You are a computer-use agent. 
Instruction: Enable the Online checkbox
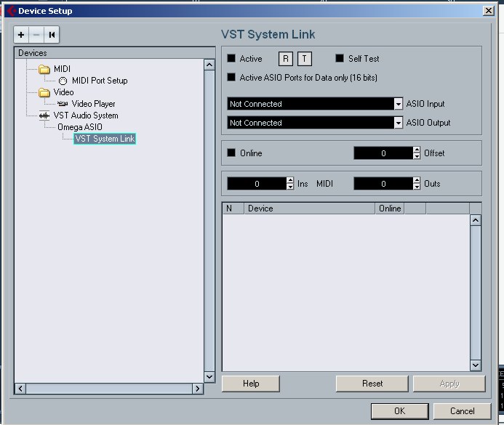coord(232,153)
